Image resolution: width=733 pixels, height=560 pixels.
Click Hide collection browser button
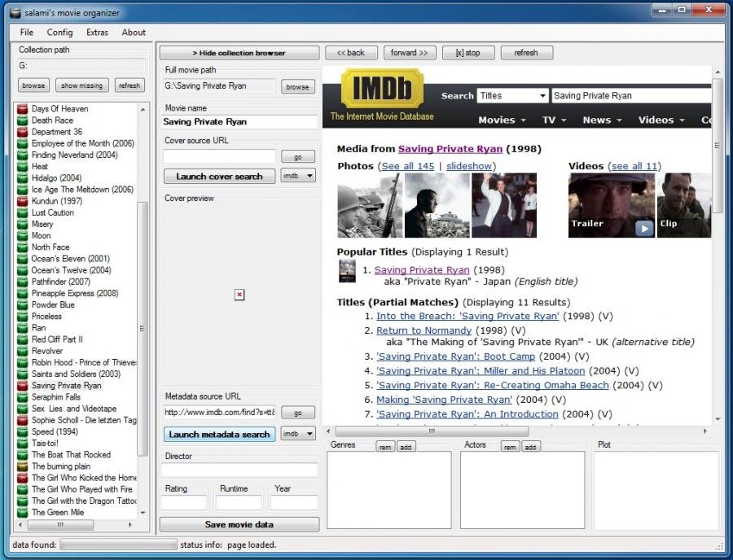pyautogui.click(x=239, y=53)
